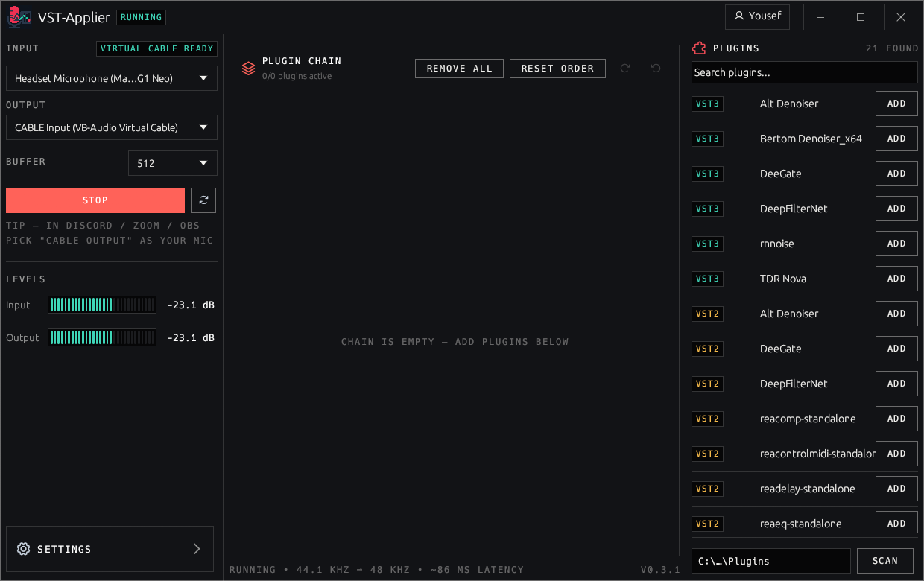Add the VST2 Alt Denoiser plugin

pyautogui.click(x=896, y=314)
